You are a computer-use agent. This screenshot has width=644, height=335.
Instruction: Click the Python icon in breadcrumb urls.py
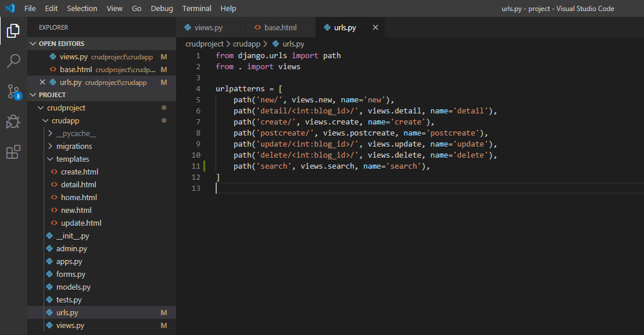coord(276,44)
